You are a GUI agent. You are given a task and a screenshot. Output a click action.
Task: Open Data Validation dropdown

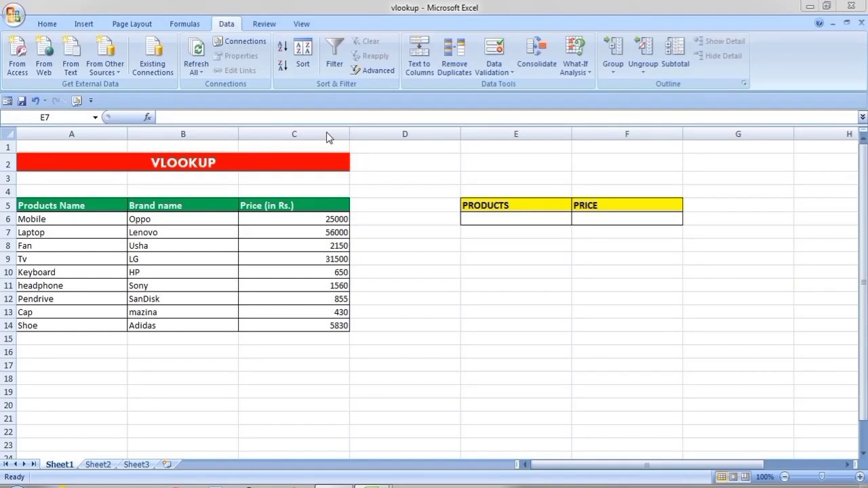click(x=494, y=68)
